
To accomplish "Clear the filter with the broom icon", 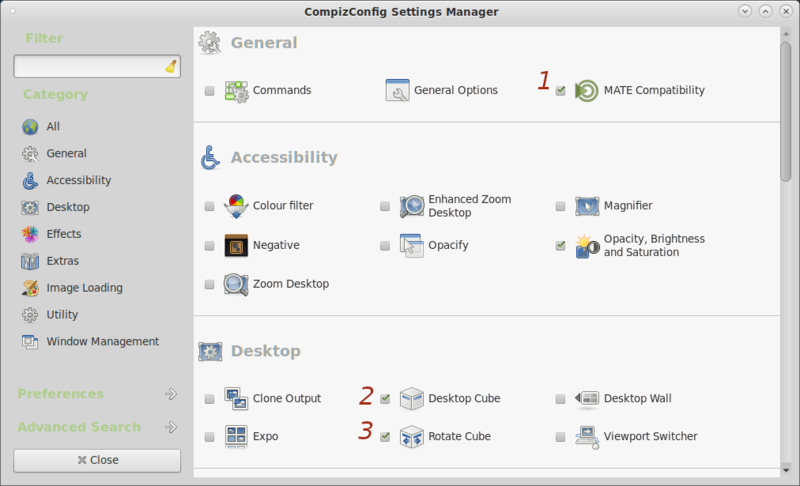I will [x=171, y=67].
